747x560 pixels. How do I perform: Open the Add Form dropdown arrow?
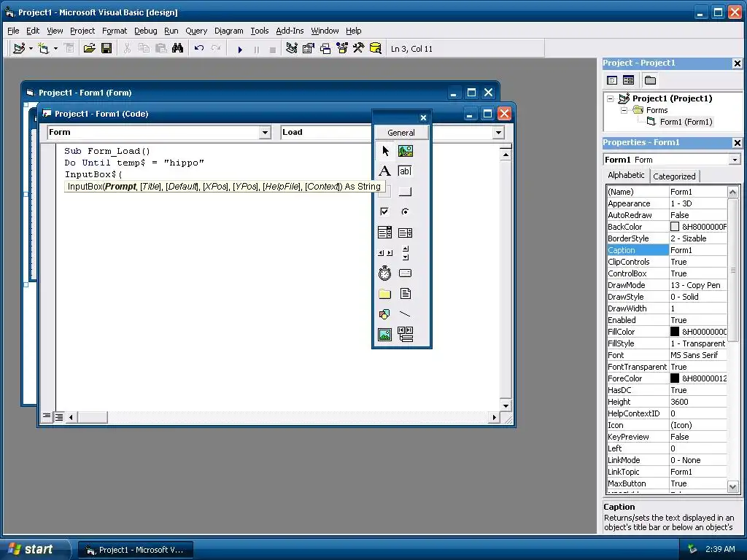55,48
